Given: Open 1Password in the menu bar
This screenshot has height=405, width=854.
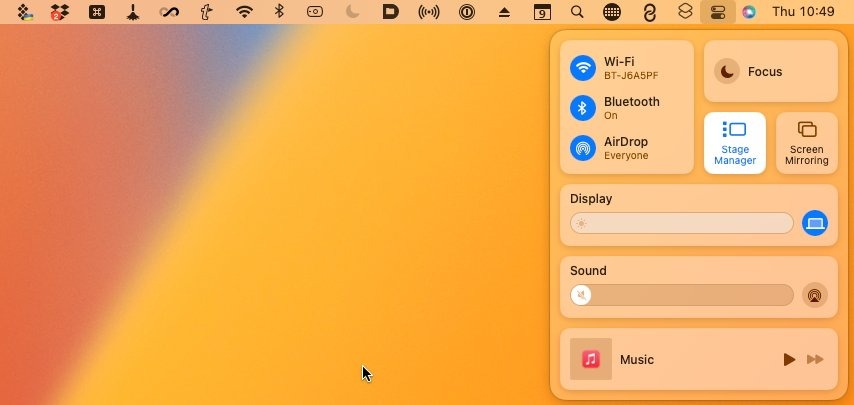Looking at the screenshot, I should (x=466, y=11).
